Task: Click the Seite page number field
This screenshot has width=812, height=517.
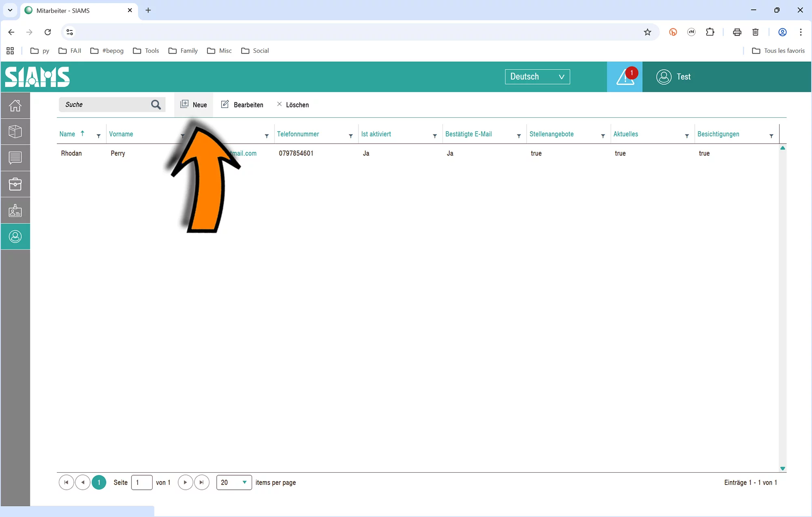Action: coord(142,482)
